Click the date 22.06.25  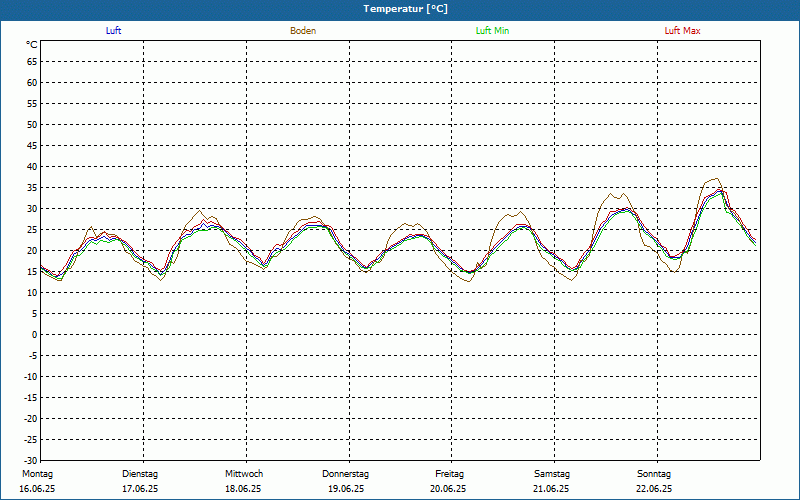click(654, 489)
